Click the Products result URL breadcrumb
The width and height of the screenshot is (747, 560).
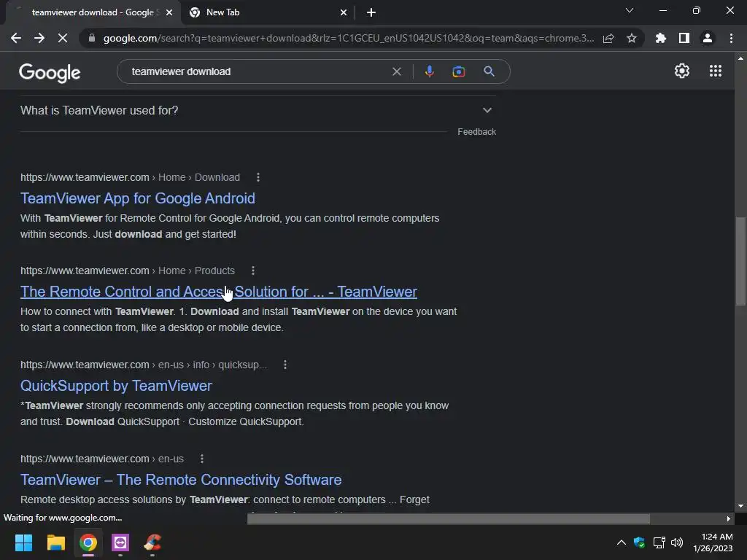(x=128, y=271)
